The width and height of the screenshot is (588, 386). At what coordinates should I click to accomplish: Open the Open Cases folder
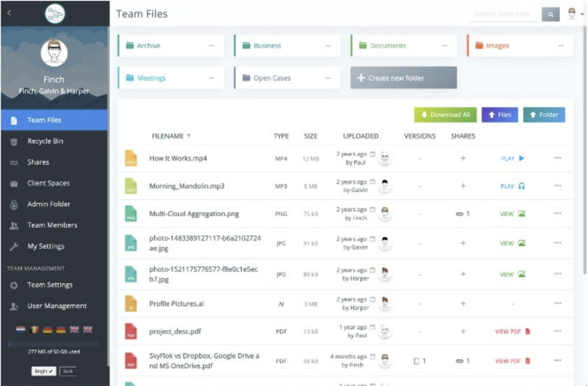287,78
